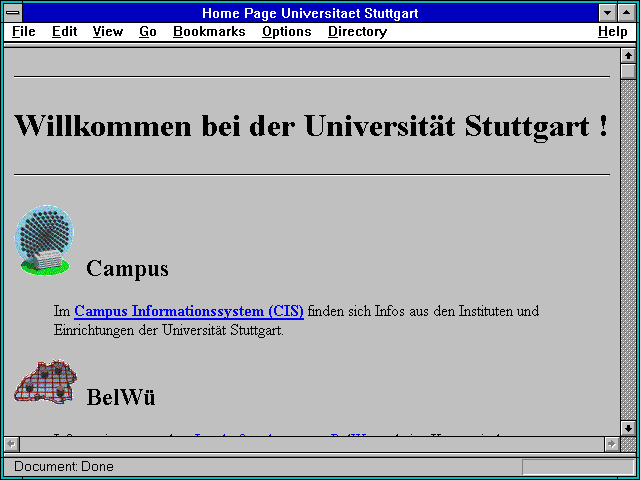Click the BelWü heading text
The height and width of the screenshot is (480, 640).
(121, 397)
